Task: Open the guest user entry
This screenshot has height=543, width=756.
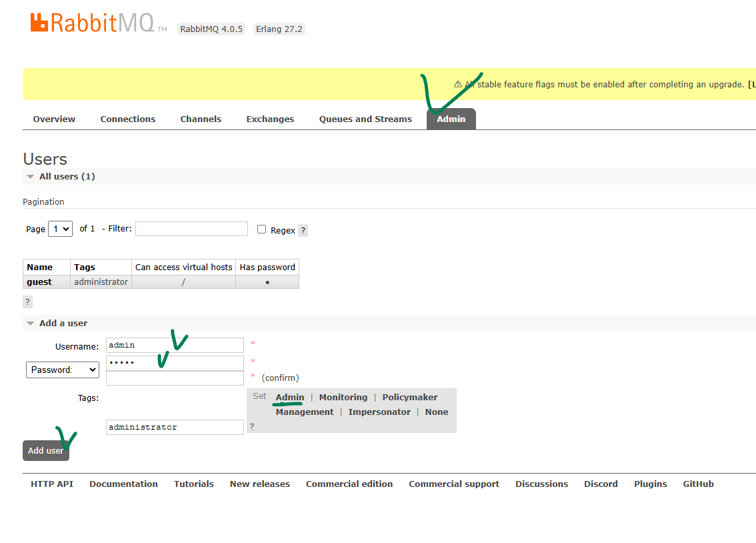Action: (x=39, y=282)
